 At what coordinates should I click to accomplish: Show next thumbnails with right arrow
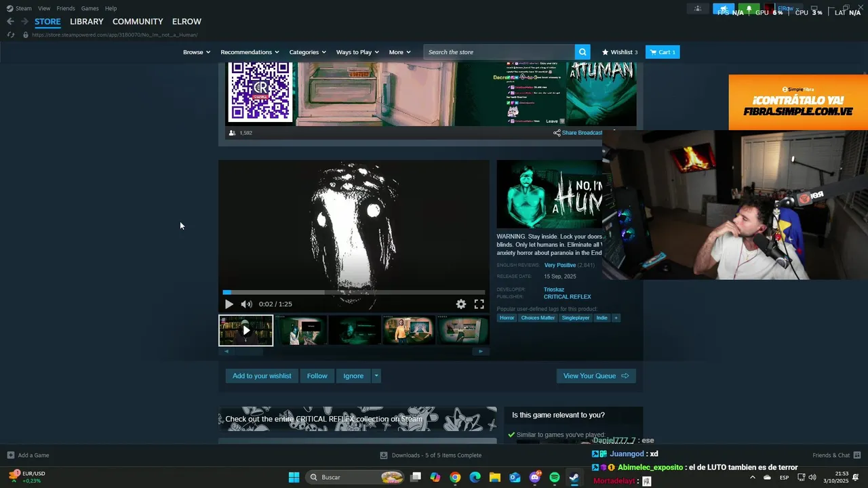[481, 351]
